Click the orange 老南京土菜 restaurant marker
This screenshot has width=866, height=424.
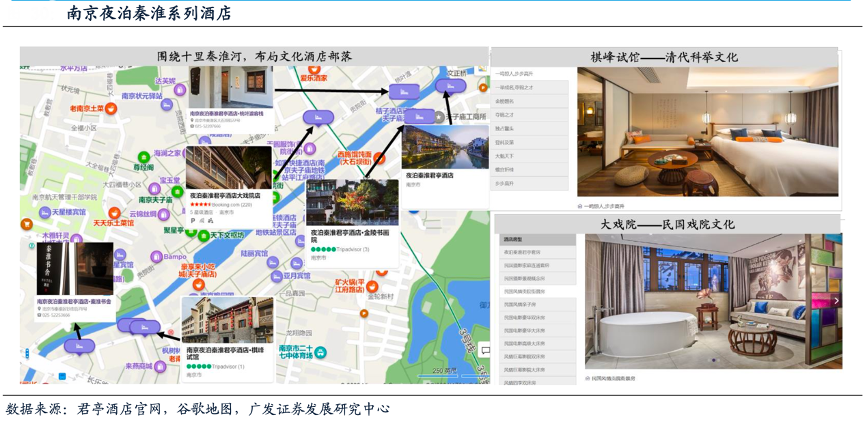(x=110, y=108)
